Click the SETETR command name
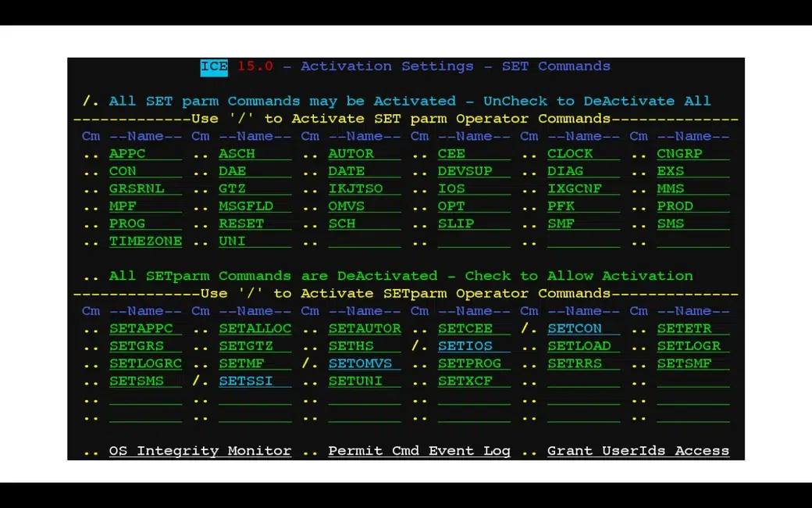Viewport: 812px width, 508px height. click(x=684, y=329)
